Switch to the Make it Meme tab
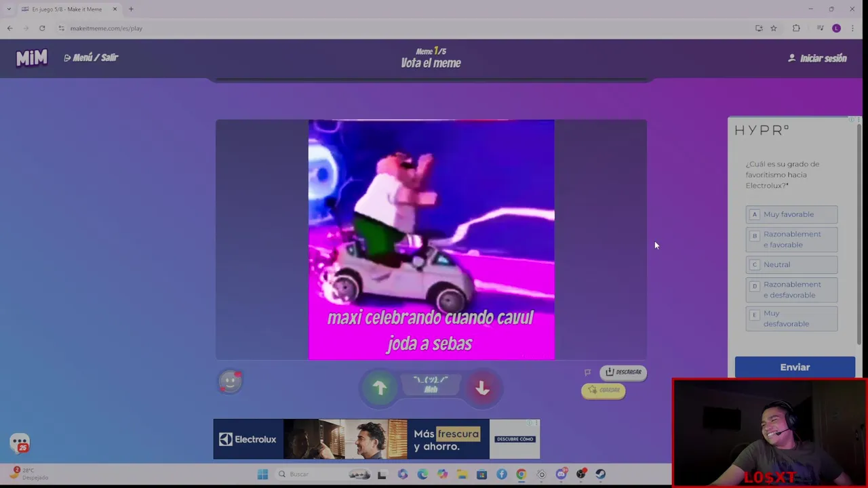Image resolution: width=868 pixels, height=488 pixels. tap(66, 9)
